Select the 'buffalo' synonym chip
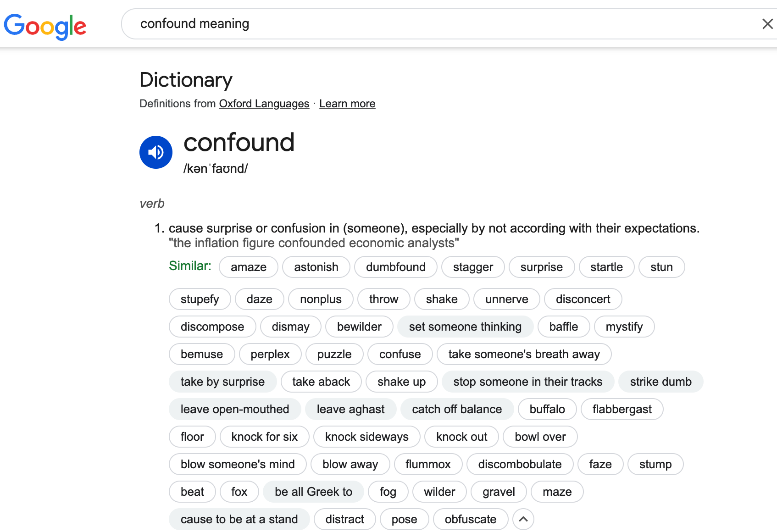Image resolution: width=777 pixels, height=532 pixels. [547, 409]
